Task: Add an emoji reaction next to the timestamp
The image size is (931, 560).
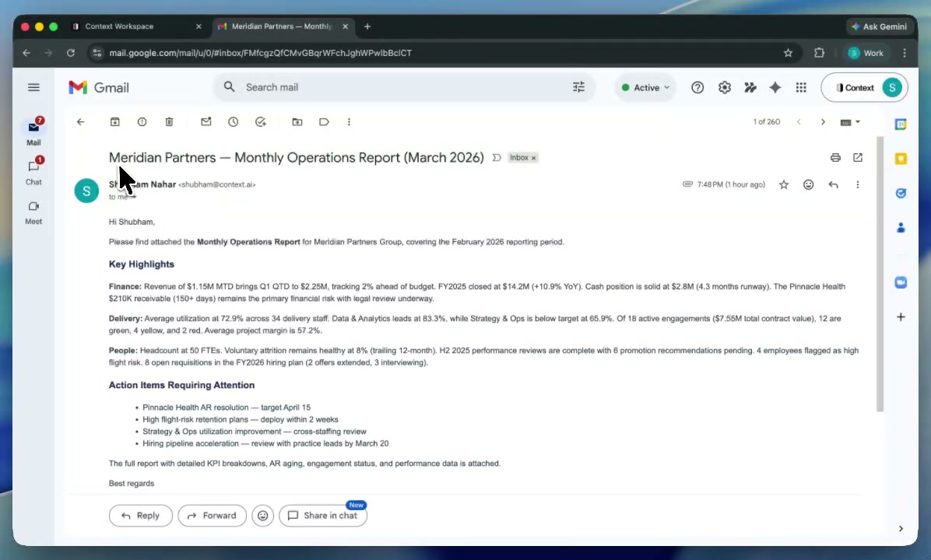Action: click(809, 184)
